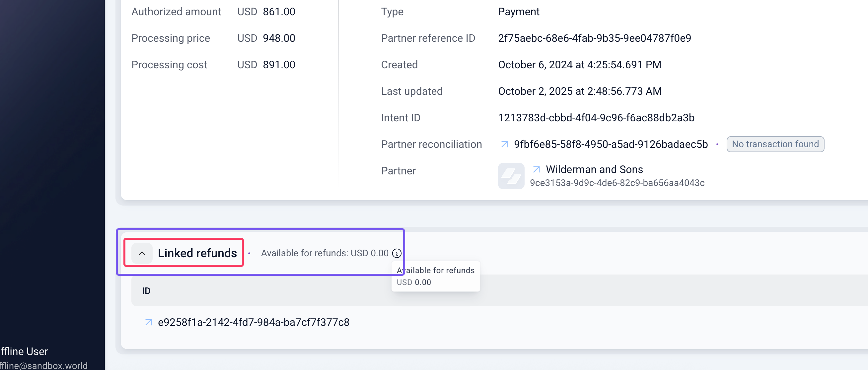Image resolution: width=868 pixels, height=370 pixels.
Task: Click the Partner reference ID label
Action: 428,38
